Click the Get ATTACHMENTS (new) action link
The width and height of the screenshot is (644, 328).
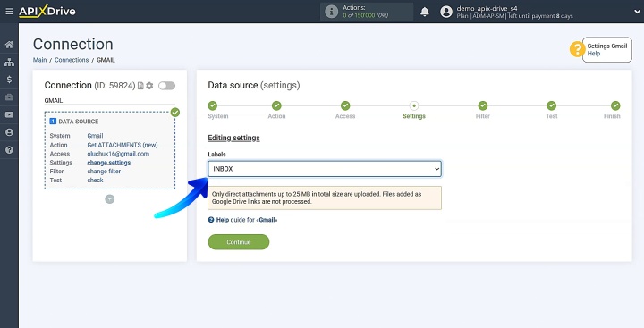(123, 145)
